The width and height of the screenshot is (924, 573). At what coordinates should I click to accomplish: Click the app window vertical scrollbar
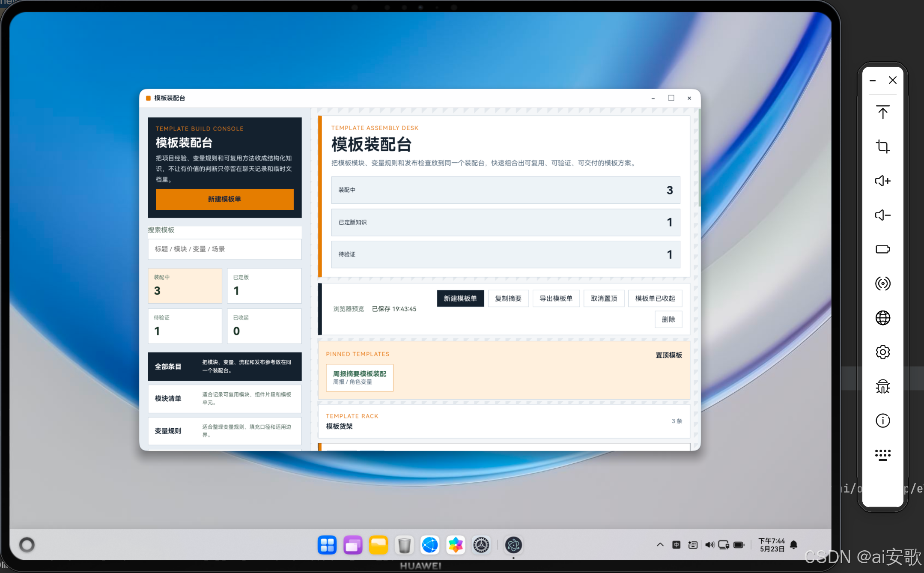click(699, 158)
